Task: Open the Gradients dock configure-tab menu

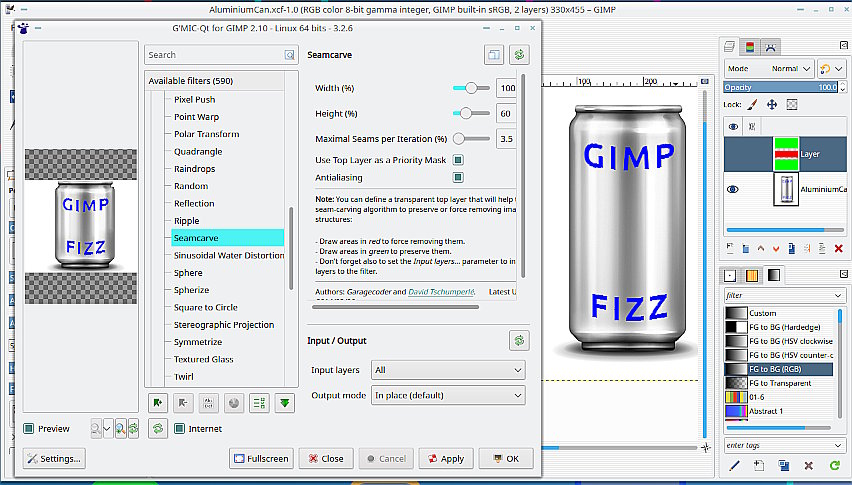Action: [843, 274]
